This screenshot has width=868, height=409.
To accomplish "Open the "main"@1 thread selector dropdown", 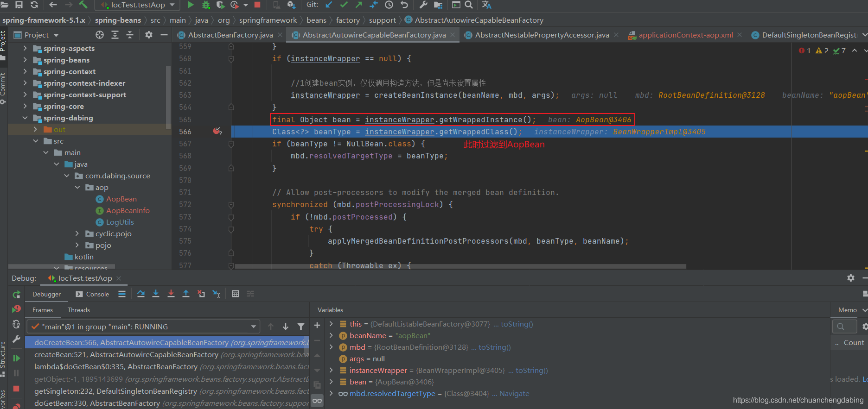I will coord(143,327).
